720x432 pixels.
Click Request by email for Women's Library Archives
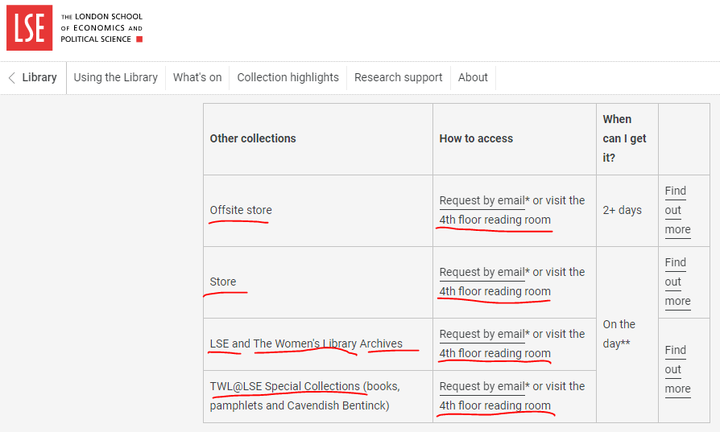tap(482, 334)
